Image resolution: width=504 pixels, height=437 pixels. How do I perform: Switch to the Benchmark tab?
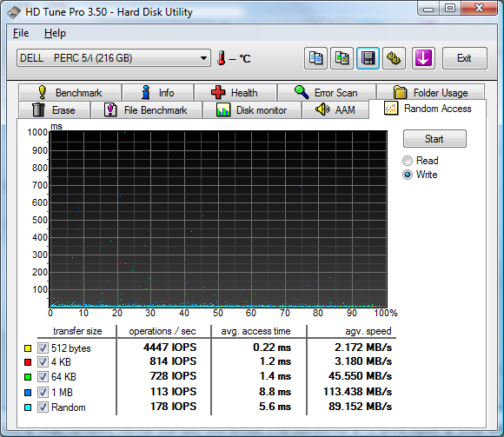70,93
